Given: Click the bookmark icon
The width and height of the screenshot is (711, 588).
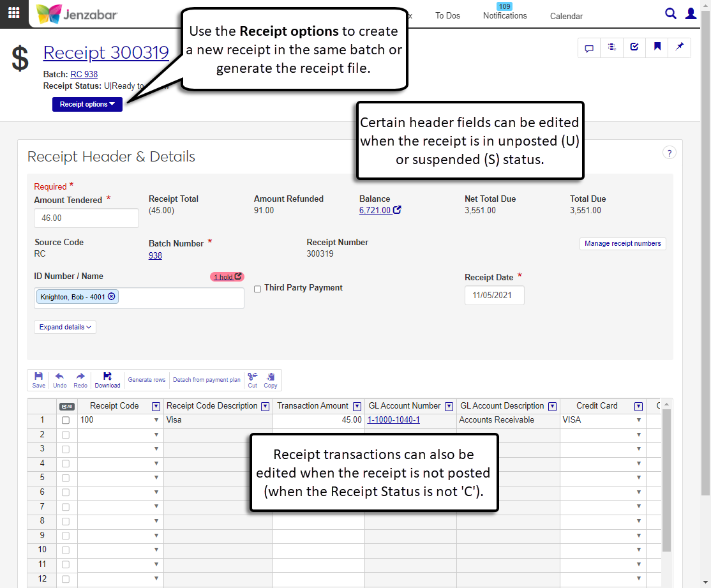Looking at the screenshot, I should [657, 47].
